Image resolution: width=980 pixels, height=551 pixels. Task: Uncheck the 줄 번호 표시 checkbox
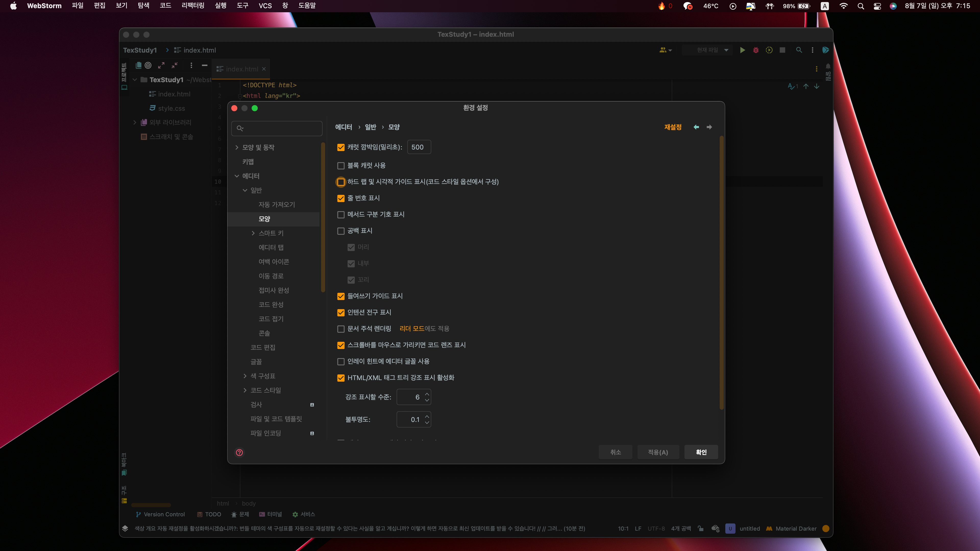click(341, 198)
